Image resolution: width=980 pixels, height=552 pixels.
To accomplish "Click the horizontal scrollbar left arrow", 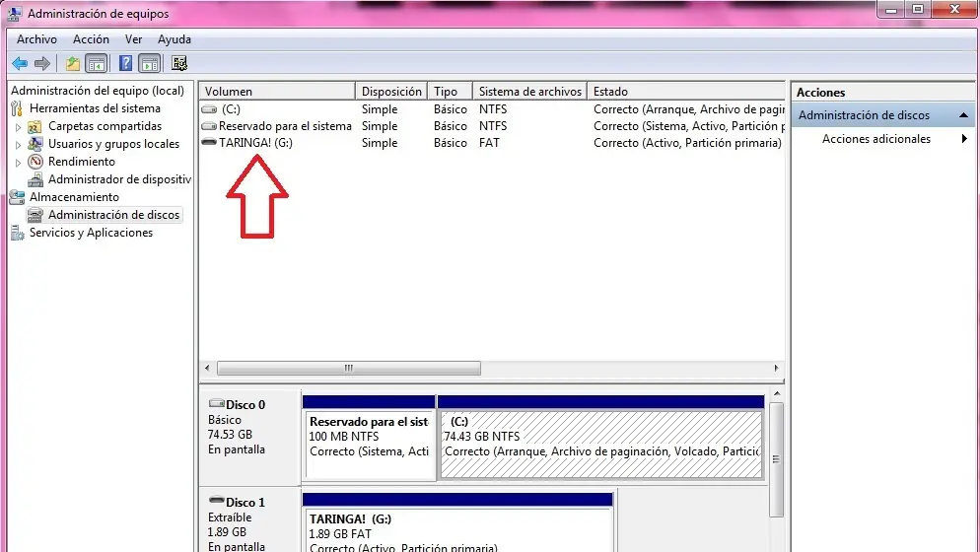I will (207, 369).
